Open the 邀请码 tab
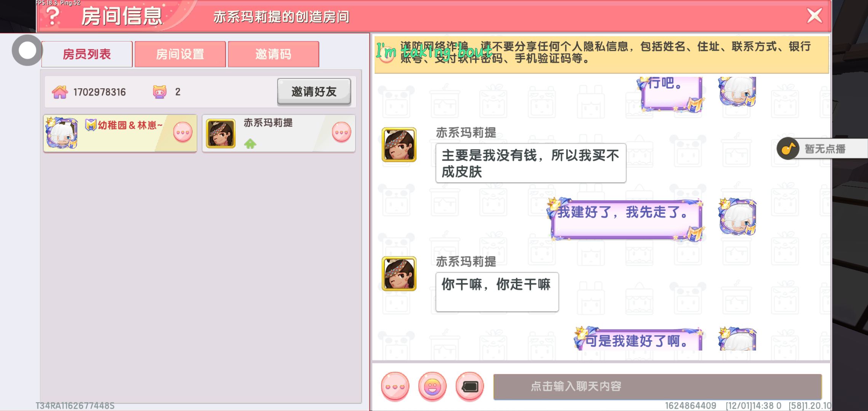The width and height of the screenshot is (868, 411). point(273,54)
